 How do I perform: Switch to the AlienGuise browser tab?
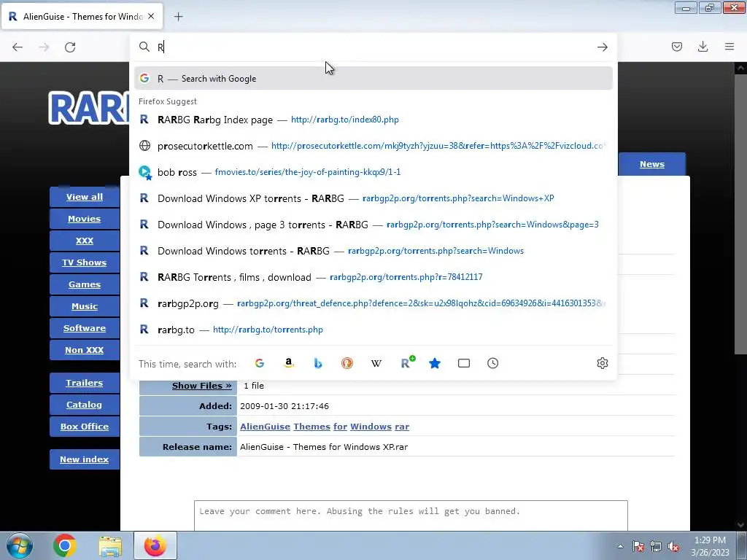[x=82, y=16]
